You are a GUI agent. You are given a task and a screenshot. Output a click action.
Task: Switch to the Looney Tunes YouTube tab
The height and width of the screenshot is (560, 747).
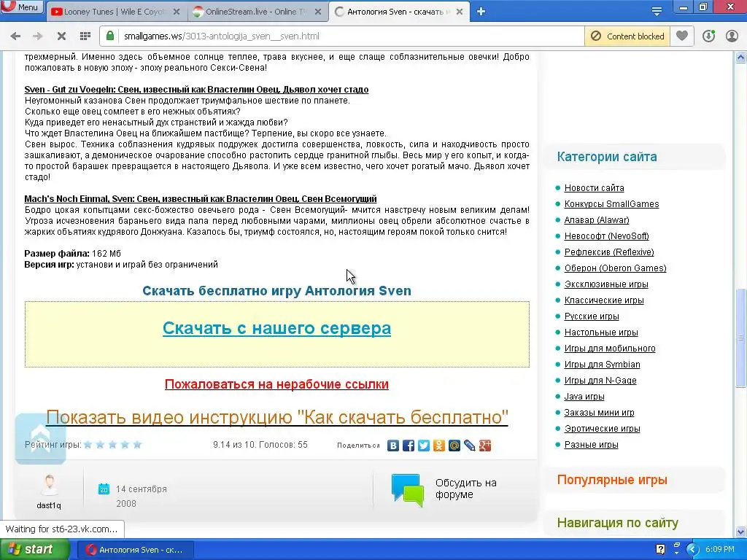[x=115, y=12]
